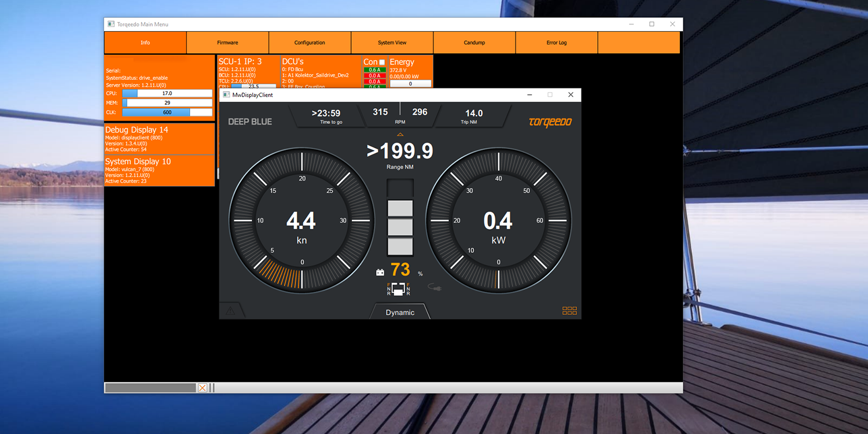Click the RPM readout panel
868x434 pixels.
[x=400, y=115]
